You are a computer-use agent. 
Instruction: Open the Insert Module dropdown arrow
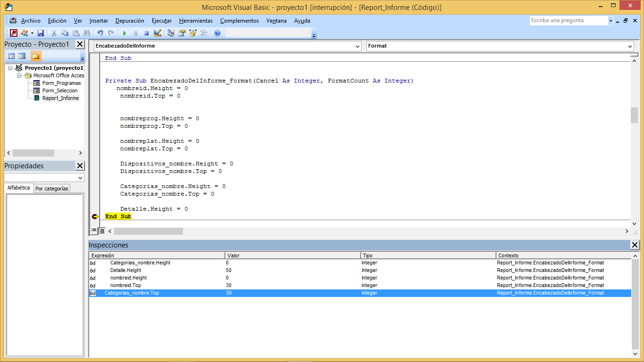click(x=32, y=33)
